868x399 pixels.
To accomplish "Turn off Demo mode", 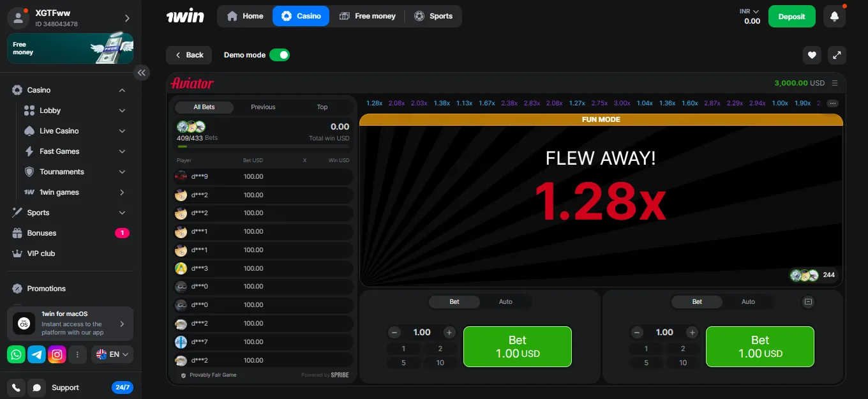I will click(x=280, y=55).
